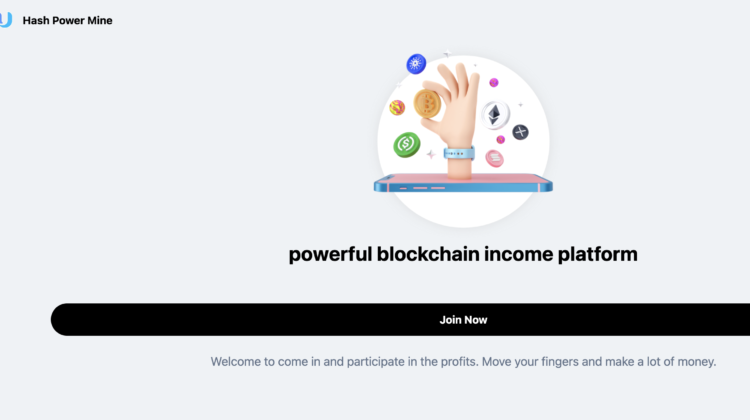Click the magenta coin above Ethereum coin

coord(493,82)
